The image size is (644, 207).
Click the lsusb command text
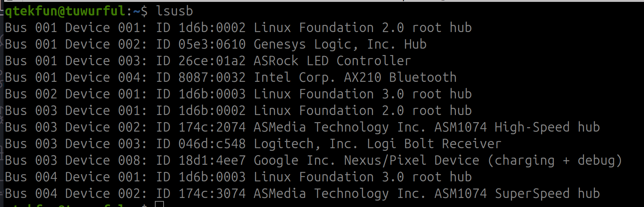coord(174,11)
